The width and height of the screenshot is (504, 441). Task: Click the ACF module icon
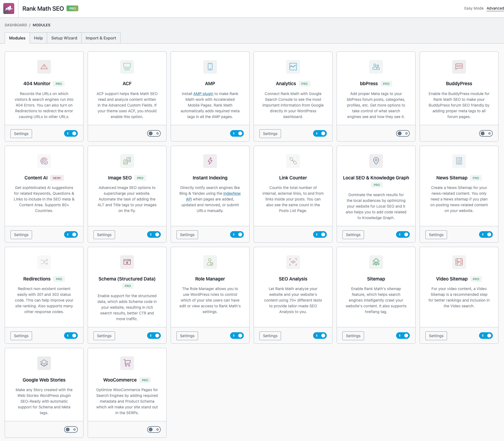[127, 67]
